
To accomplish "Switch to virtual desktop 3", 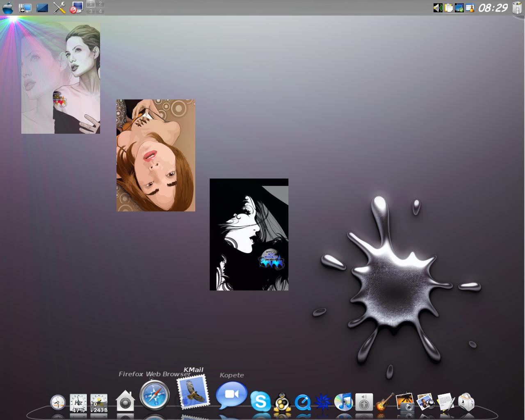I will pyautogui.click(x=91, y=11).
